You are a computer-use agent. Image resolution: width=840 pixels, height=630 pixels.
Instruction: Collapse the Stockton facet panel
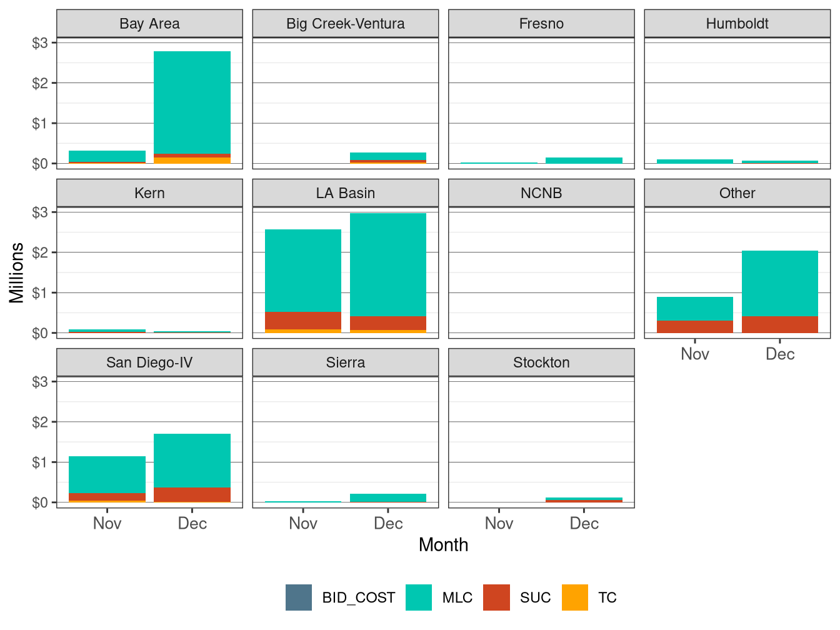tap(540, 362)
